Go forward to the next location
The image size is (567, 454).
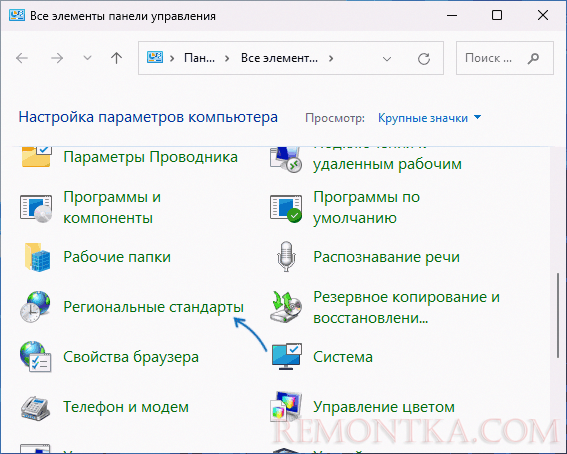pos(57,58)
